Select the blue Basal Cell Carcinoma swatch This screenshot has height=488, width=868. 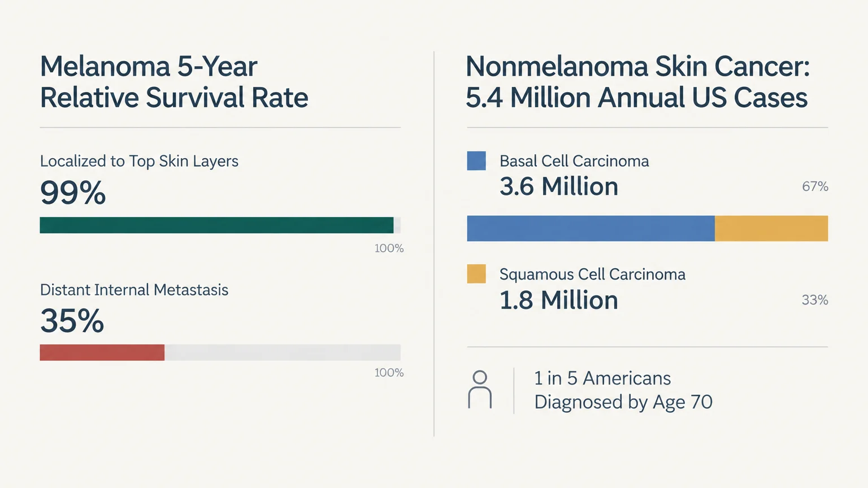click(x=476, y=161)
